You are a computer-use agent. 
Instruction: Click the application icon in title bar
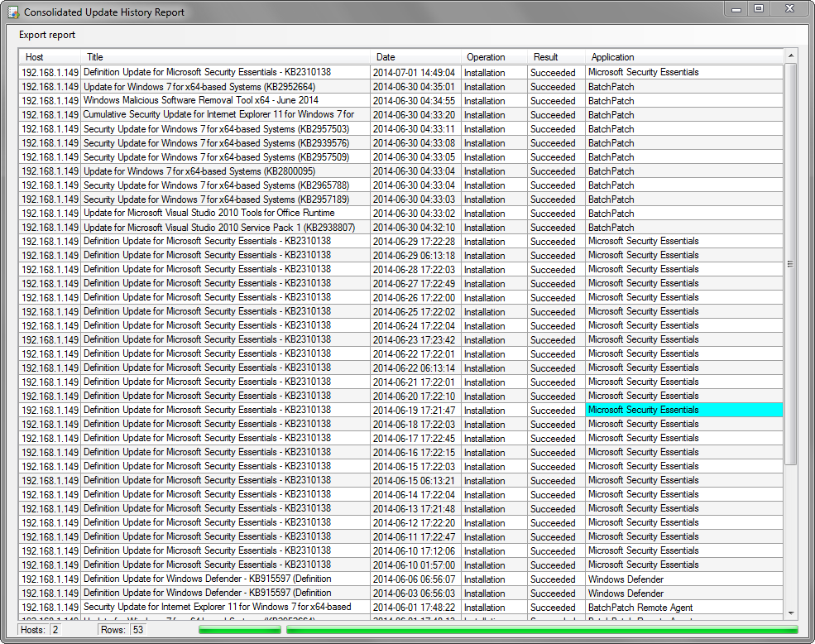click(x=14, y=12)
